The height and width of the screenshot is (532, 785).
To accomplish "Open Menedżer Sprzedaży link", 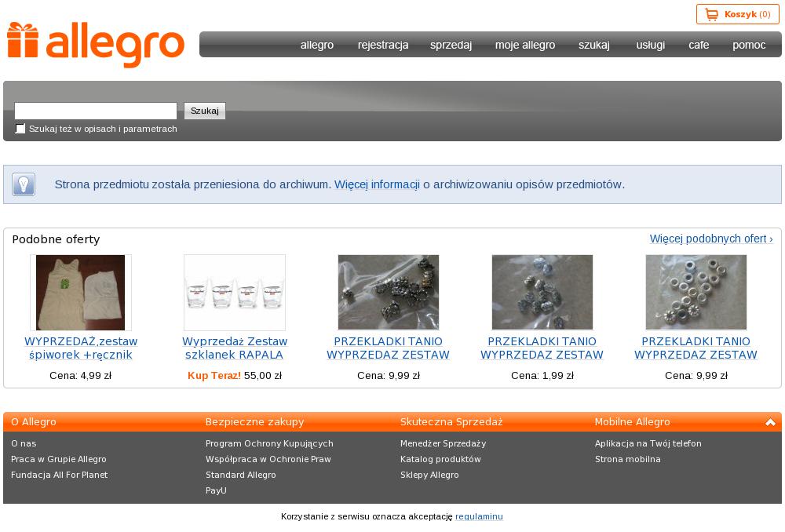I will 443,443.
